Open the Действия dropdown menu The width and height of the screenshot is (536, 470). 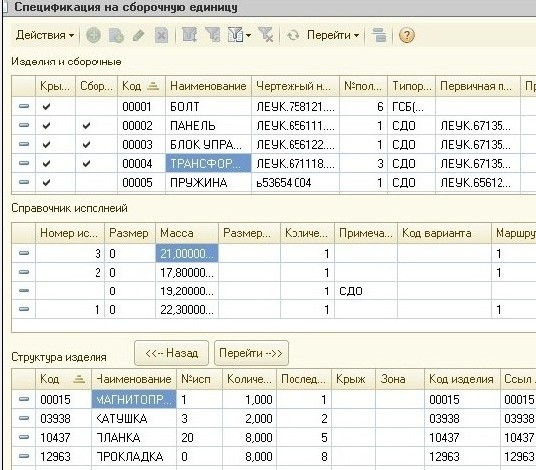45,35
